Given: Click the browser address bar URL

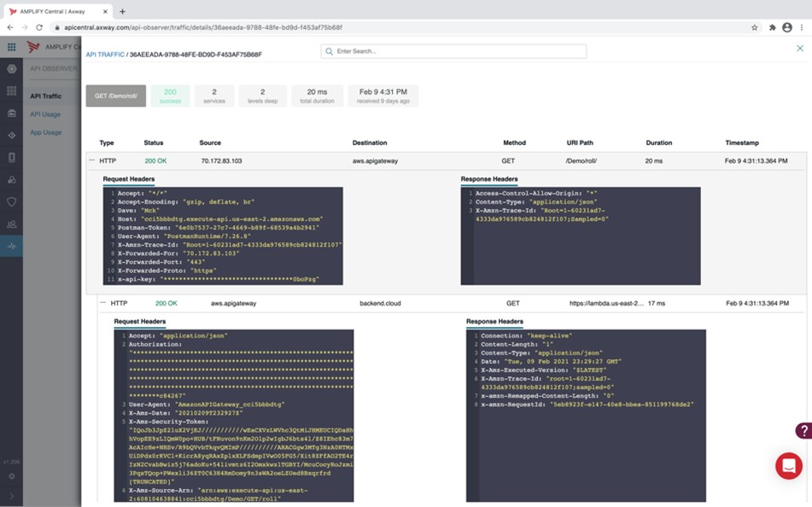Looking at the screenshot, I should pyautogui.click(x=203, y=27).
